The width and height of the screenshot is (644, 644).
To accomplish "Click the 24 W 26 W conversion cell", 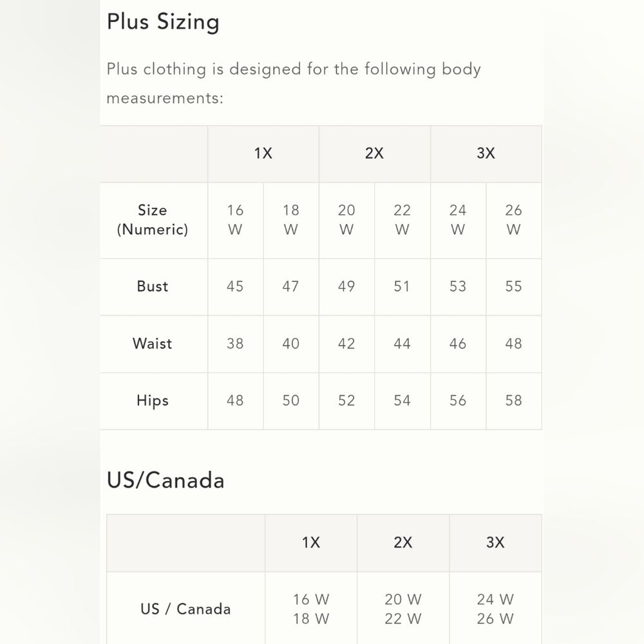I will click(x=495, y=609).
